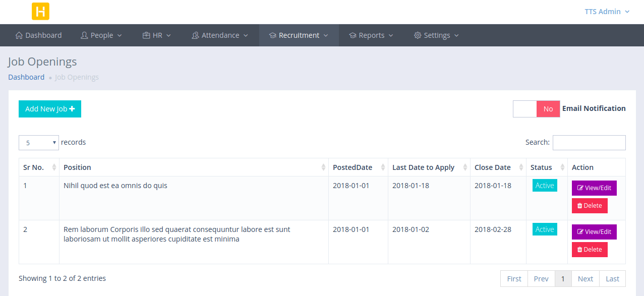Click the Recruitment icon in menu bar

[x=272, y=35]
